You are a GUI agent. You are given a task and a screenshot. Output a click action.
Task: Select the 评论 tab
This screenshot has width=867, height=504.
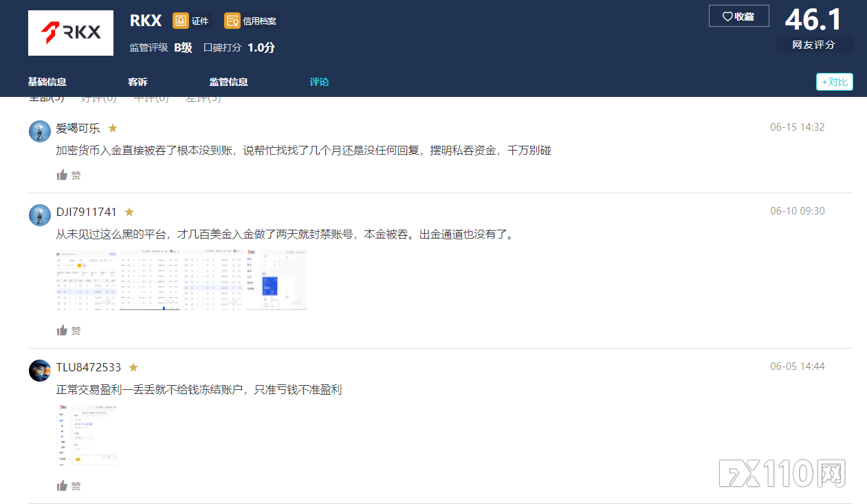(319, 82)
